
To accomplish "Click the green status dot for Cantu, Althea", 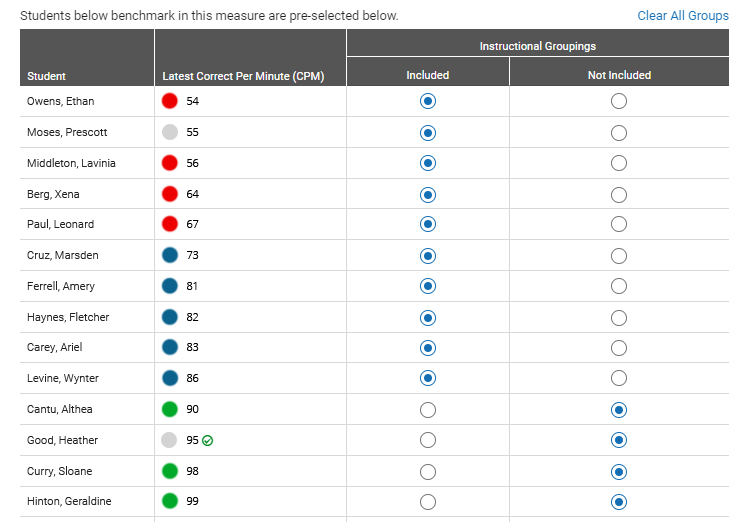I will tap(170, 409).
